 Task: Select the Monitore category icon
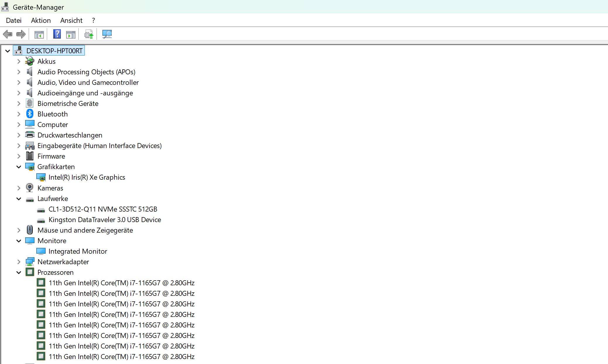30,241
